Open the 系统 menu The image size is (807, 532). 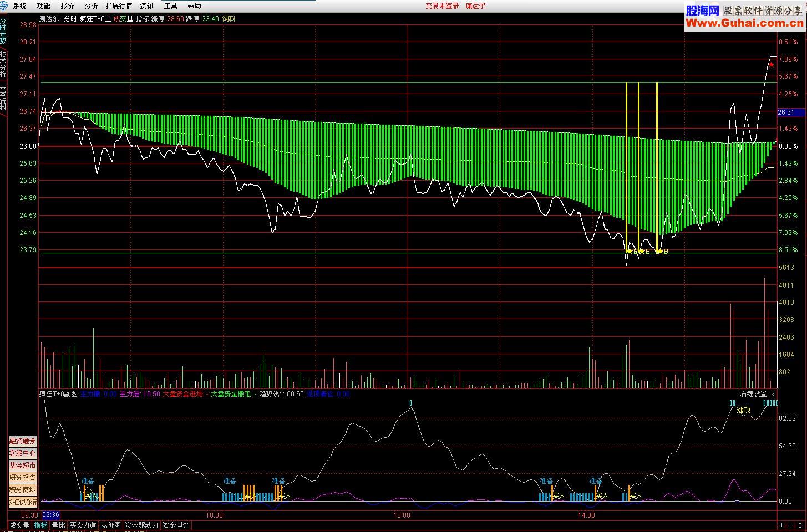pos(20,6)
